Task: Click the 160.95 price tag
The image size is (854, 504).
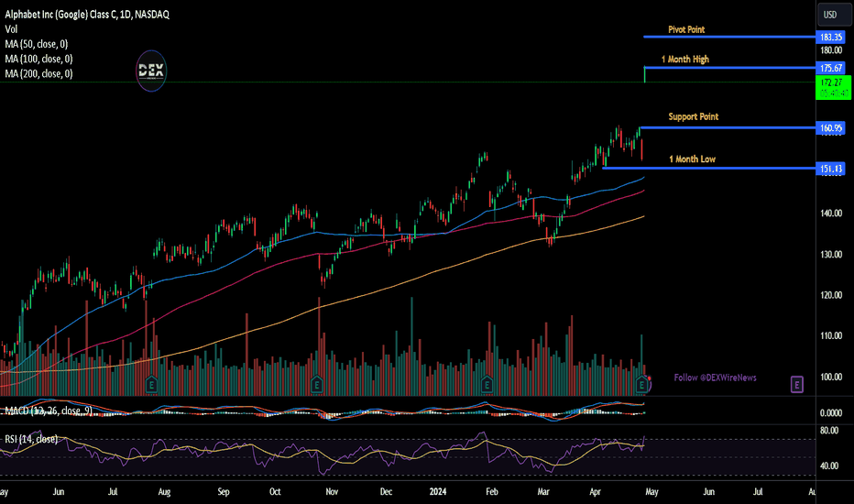Action: (831, 128)
